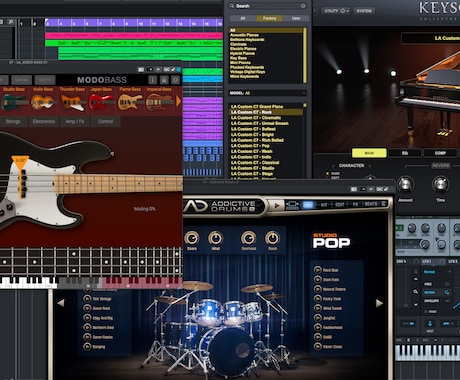Preview the Natural Timbre preset play icon

[x=318, y=289]
